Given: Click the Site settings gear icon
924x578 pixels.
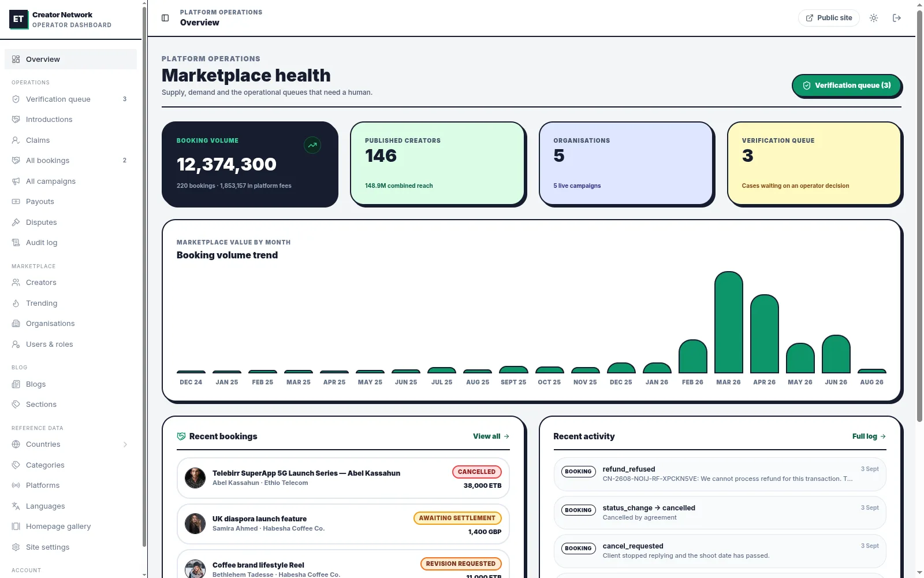Looking at the screenshot, I should [x=16, y=547].
